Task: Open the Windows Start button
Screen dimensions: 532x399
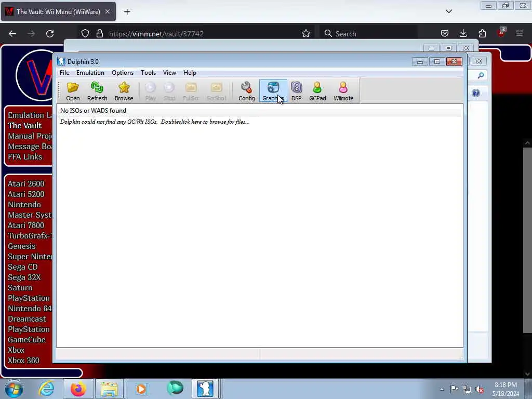Action: point(14,389)
